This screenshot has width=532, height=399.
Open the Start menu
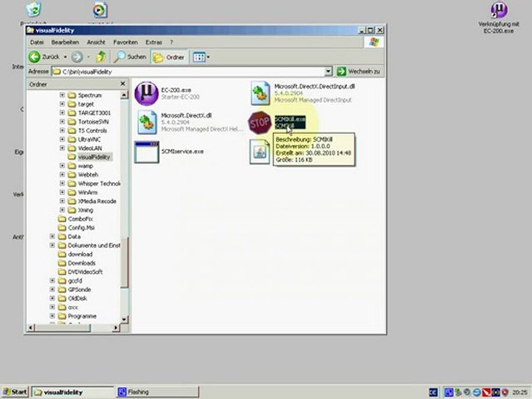coord(14,392)
